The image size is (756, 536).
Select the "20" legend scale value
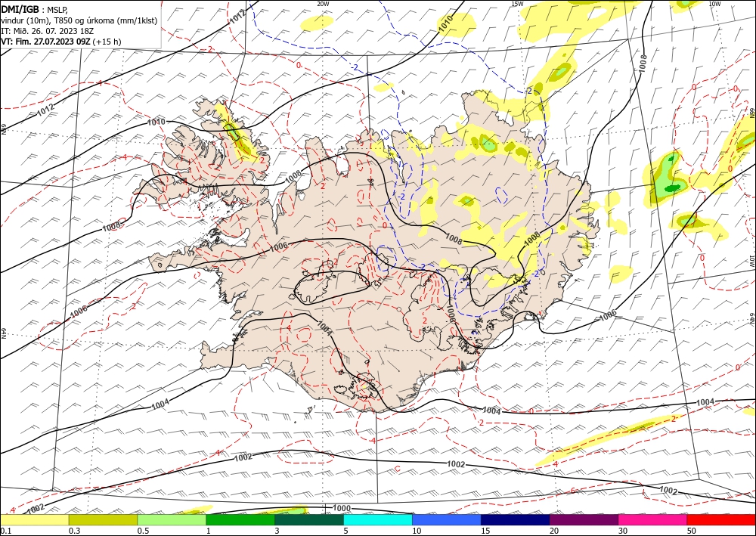[x=554, y=531]
